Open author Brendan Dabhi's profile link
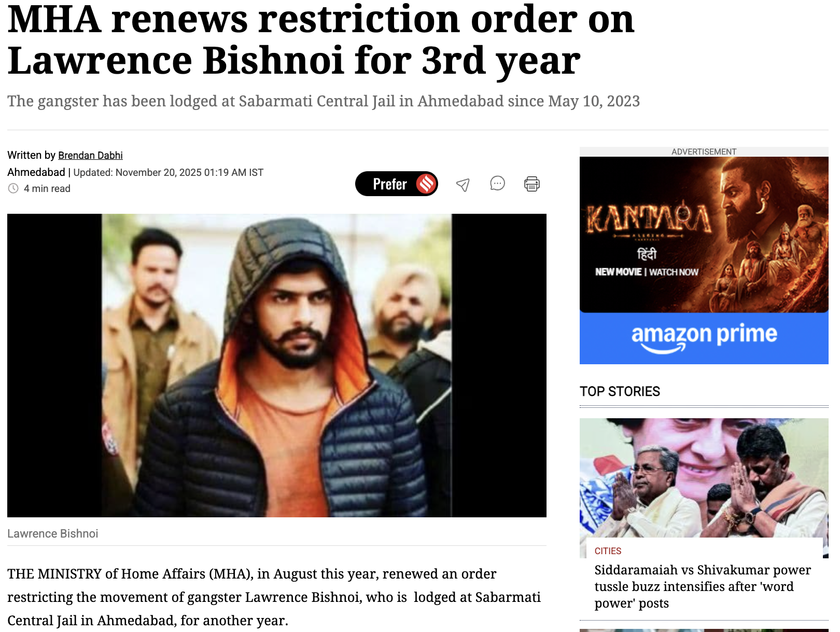This screenshot has width=840, height=632. click(x=90, y=155)
